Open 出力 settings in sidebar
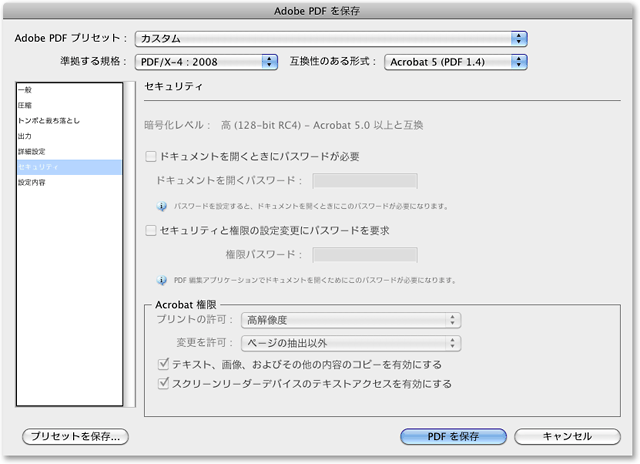This screenshot has width=640, height=464. [x=24, y=136]
